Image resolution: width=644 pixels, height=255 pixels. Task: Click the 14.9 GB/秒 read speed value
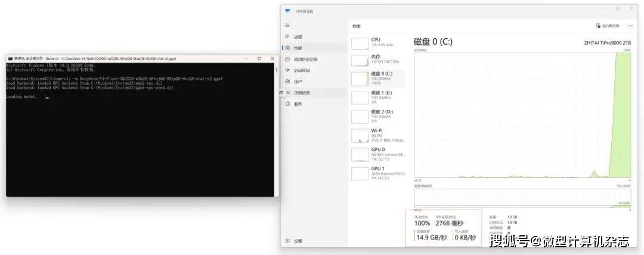[432, 238]
